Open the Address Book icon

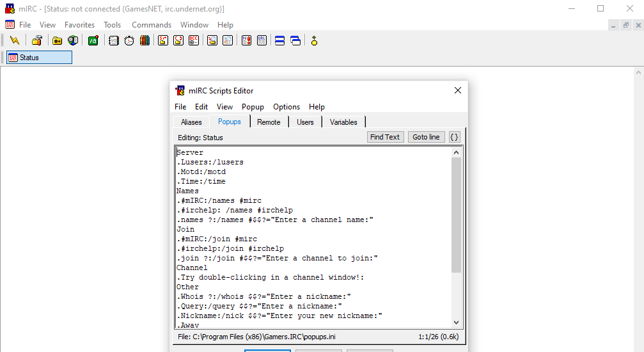(x=114, y=41)
